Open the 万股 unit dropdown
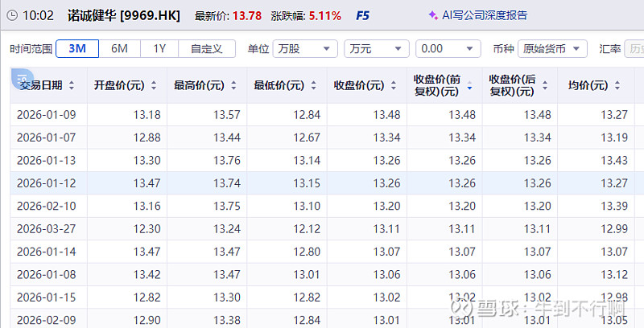This screenshot has height=328, width=644. click(305, 49)
